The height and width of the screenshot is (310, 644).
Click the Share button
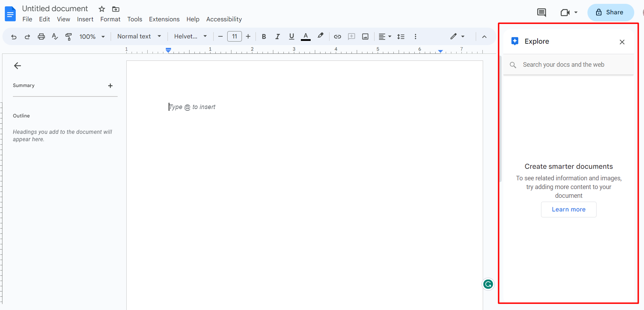tap(610, 13)
